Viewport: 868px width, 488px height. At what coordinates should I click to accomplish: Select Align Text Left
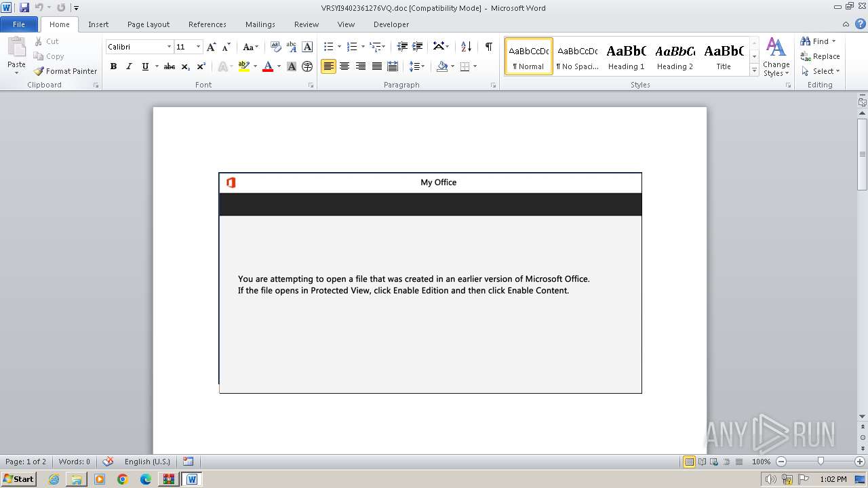point(328,66)
